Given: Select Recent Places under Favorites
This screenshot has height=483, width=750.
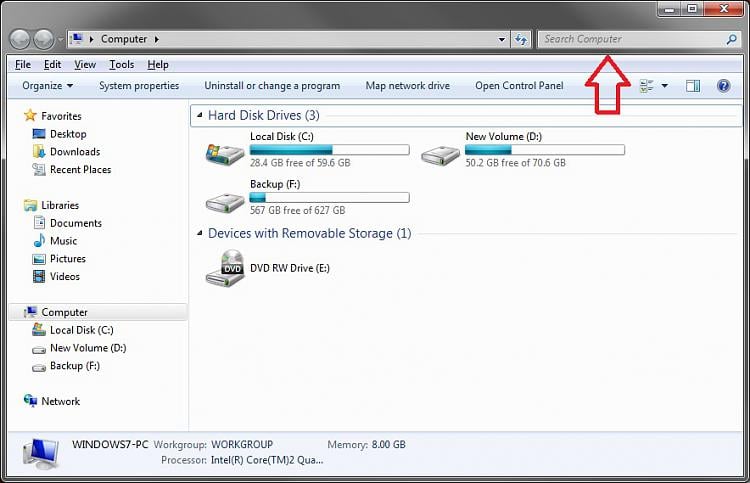Looking at the screenshot, I should [80, 169].
